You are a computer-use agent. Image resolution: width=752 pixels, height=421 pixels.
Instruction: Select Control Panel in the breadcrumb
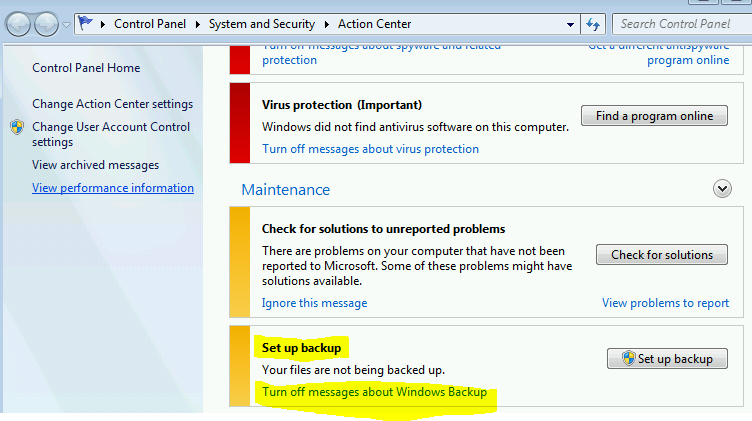153,23
